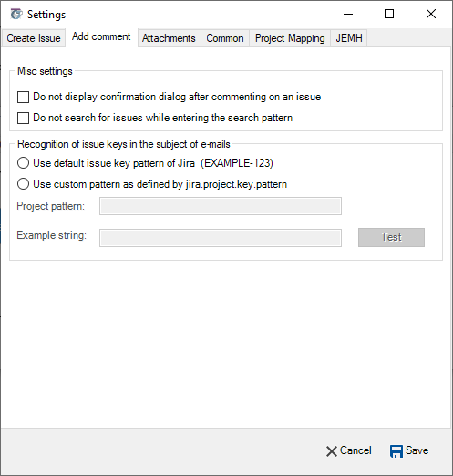Click the Settings app icon in title bar
This screenshot has width=453, height=476.
click(16, 15)
